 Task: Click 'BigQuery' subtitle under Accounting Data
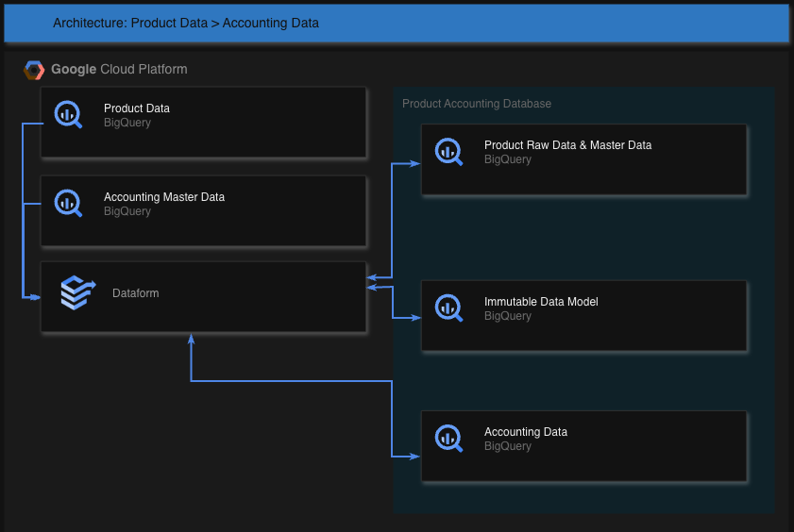pyautogui.click(x=507, y=446)
